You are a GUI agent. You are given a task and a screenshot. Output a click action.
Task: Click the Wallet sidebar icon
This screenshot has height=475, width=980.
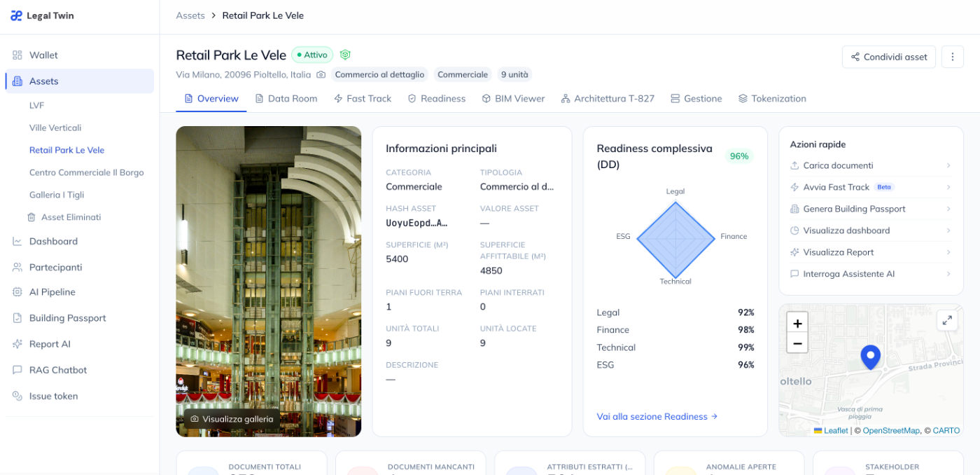click(17, 55)
